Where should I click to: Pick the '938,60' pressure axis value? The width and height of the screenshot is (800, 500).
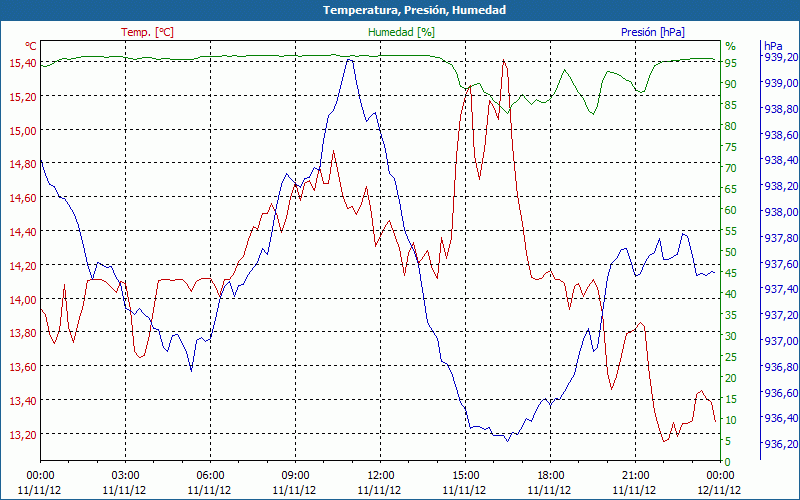click(780, 135)
